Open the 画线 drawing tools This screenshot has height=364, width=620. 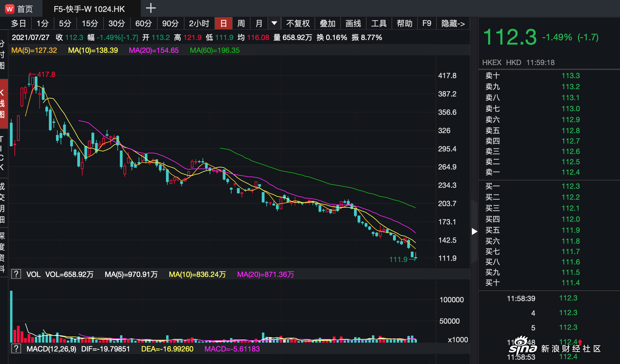point(353,24)
